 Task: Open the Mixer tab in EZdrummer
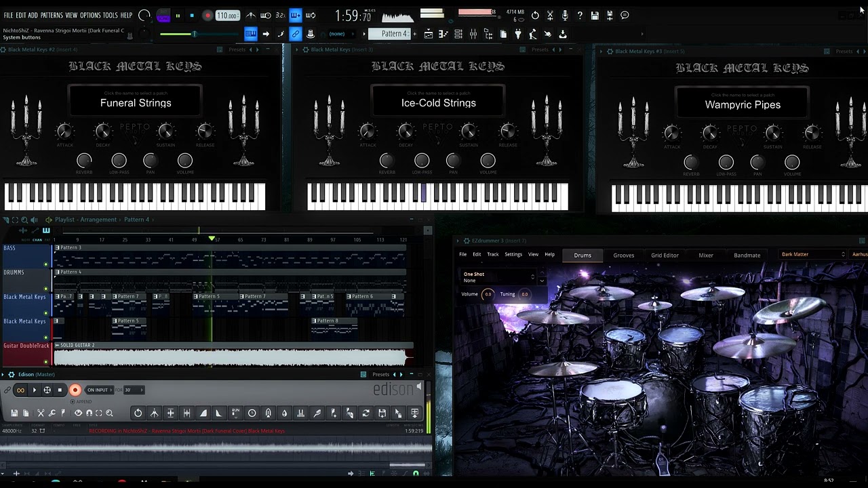(x=706, y=256)
